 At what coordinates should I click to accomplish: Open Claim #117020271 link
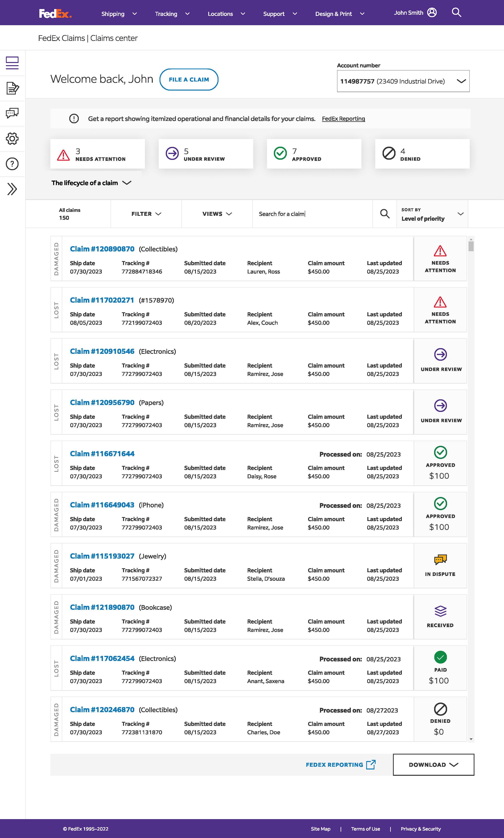click(x=102, y=300)
